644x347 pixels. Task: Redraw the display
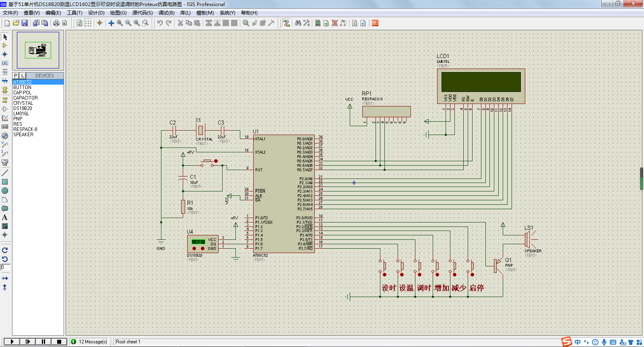pyautogui.click(x=80, y=23)
